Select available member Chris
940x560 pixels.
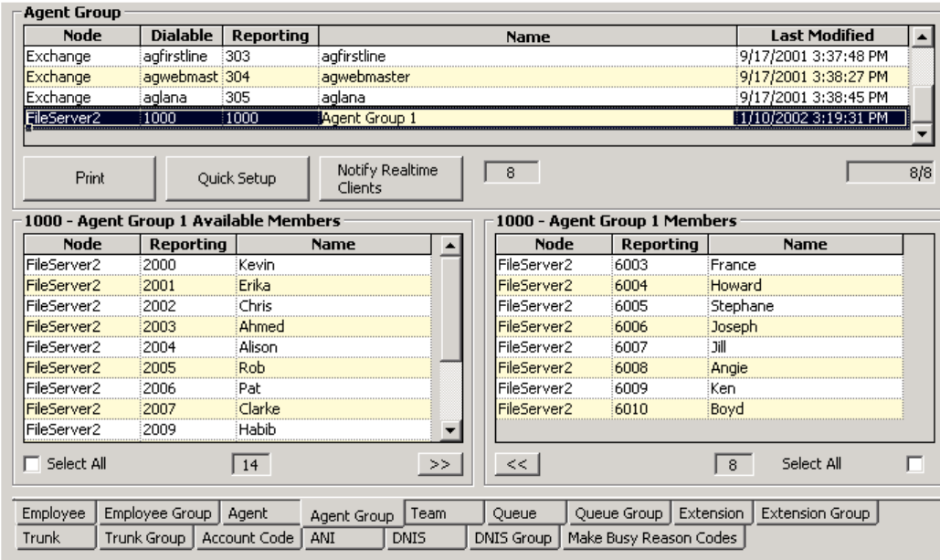(x=227, y=306)
